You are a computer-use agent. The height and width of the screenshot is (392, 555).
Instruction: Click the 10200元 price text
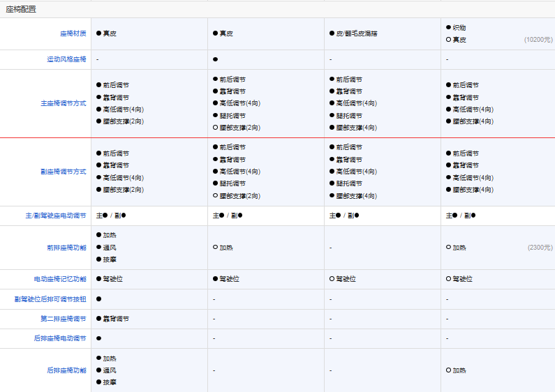coord(538,40)
